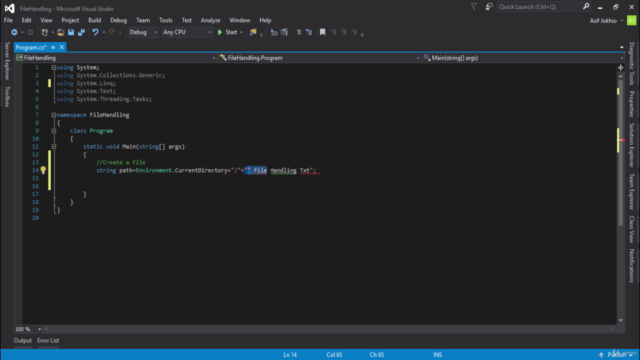The image size is (640, 360).
Task: Close the Program.cs tab
Action: click(62, 47)
